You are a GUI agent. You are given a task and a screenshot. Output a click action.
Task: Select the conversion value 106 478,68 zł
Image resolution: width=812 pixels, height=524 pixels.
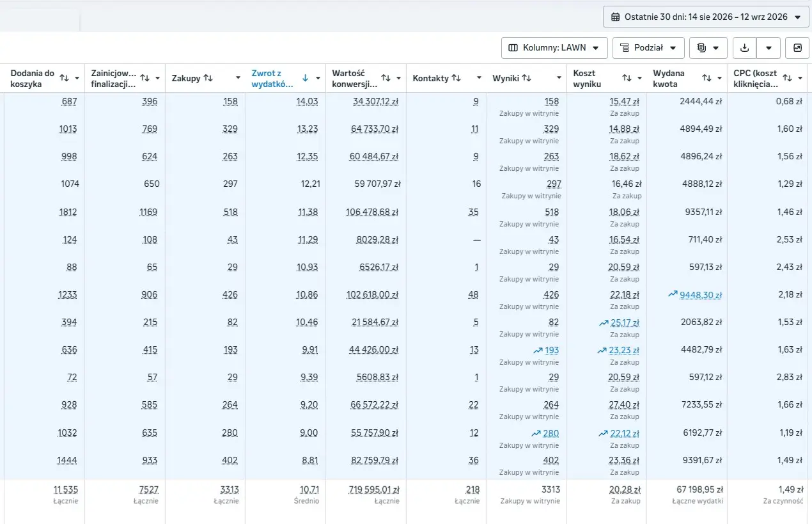pos(372,212)
